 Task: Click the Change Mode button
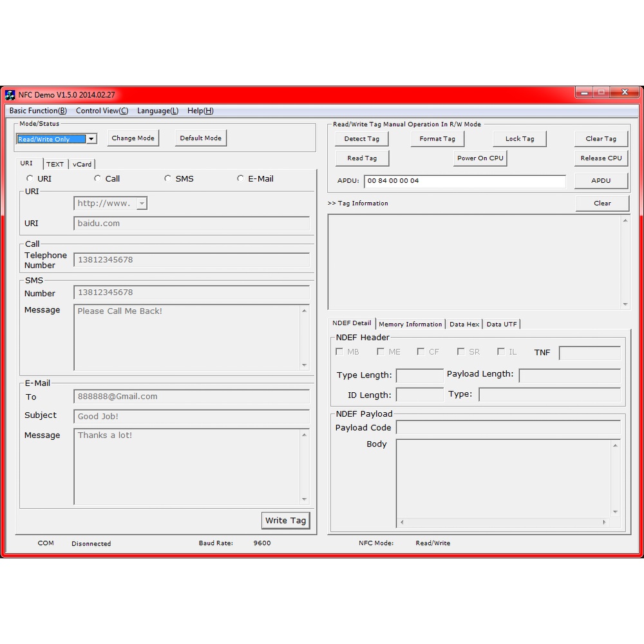click(x=133, y=138)
